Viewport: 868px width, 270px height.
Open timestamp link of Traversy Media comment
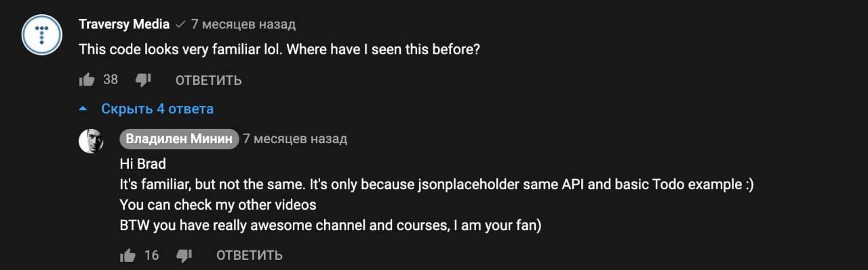(243, 24)
